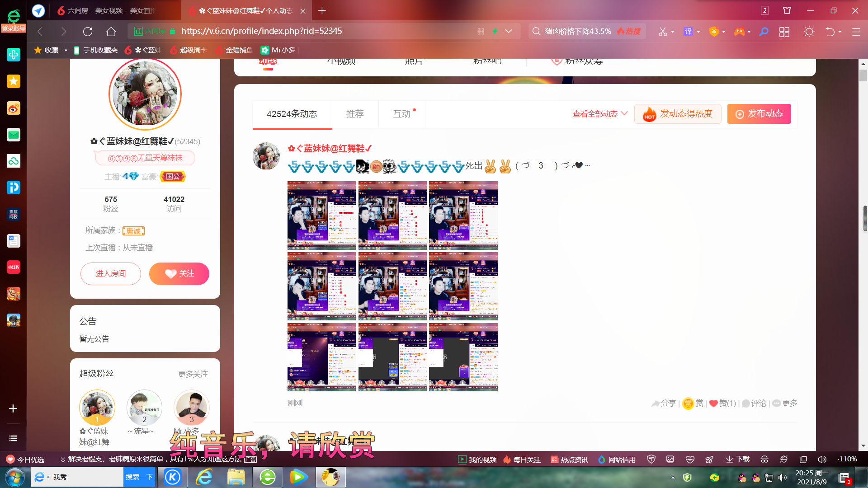Click the volume icon in system tray

(x=783, y=478)
